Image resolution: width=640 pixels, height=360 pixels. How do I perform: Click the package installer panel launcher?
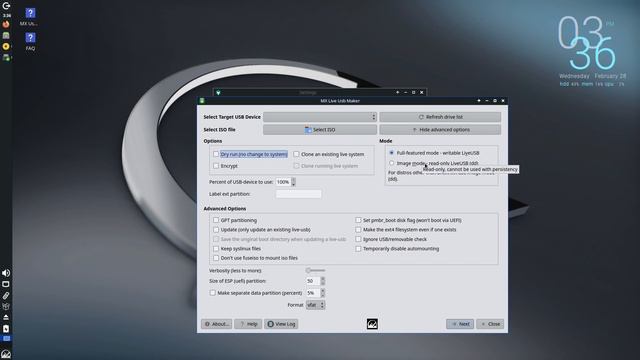6,58
